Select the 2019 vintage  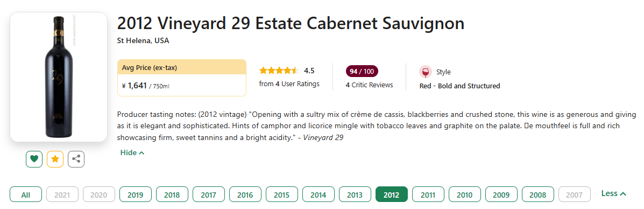[136, 194]
